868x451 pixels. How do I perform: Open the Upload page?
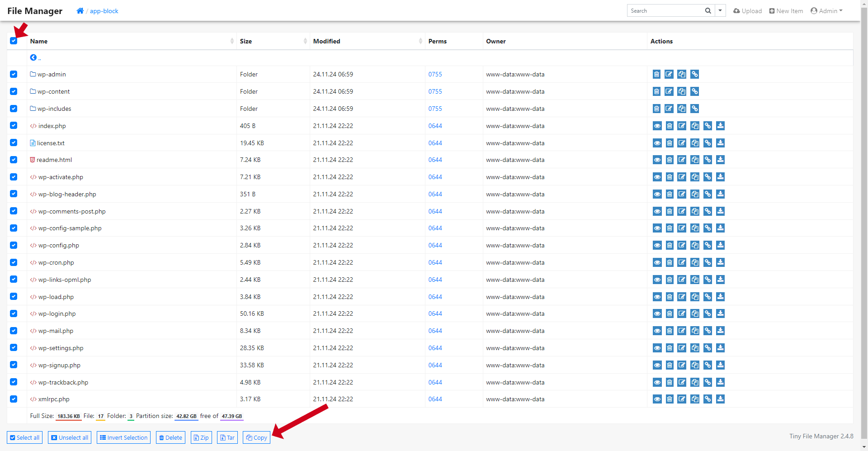click(x=747, y=11)
